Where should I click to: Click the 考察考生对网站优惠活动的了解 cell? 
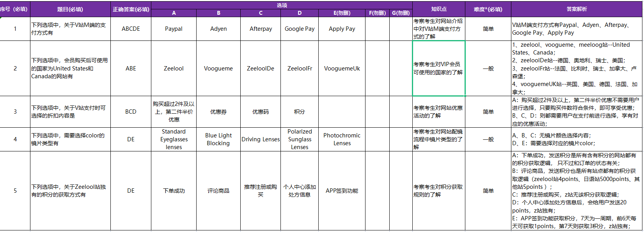point(439,112)
